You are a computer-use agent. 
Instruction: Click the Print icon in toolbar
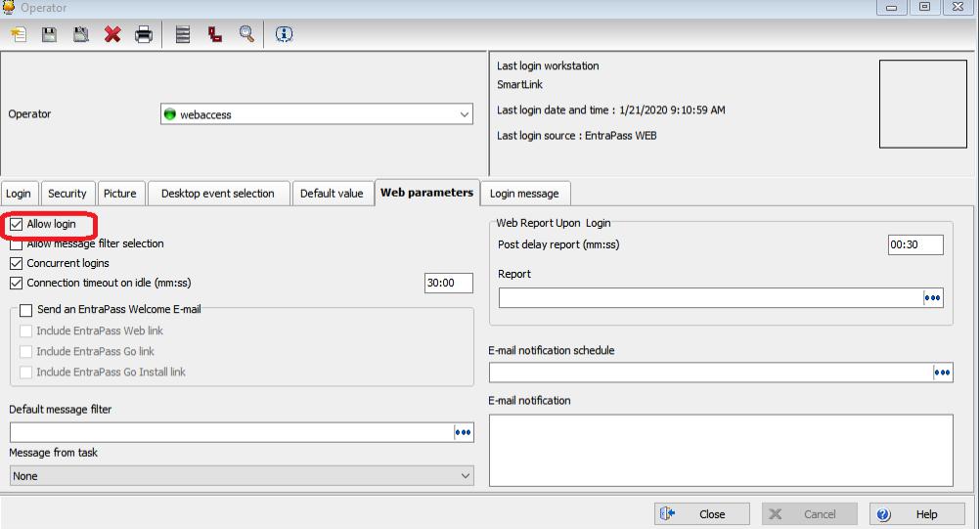144,34
